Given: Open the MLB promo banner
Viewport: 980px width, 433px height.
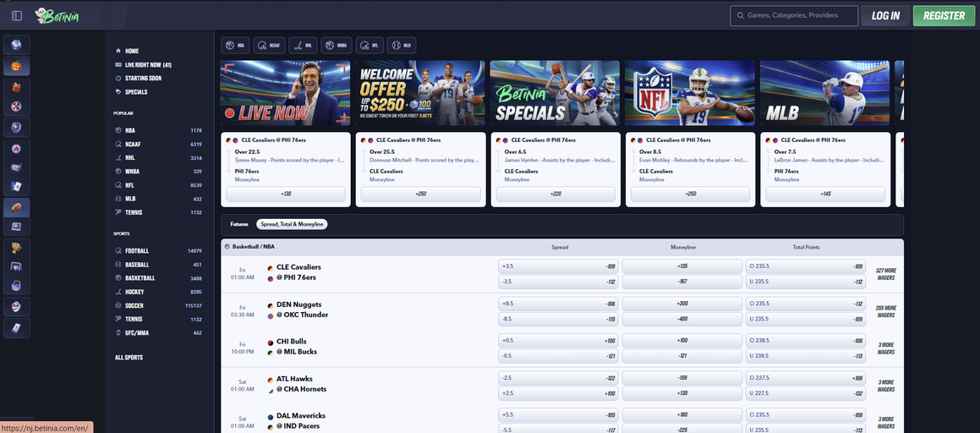Looking at the screenshot, I should [x=825, y=93].
